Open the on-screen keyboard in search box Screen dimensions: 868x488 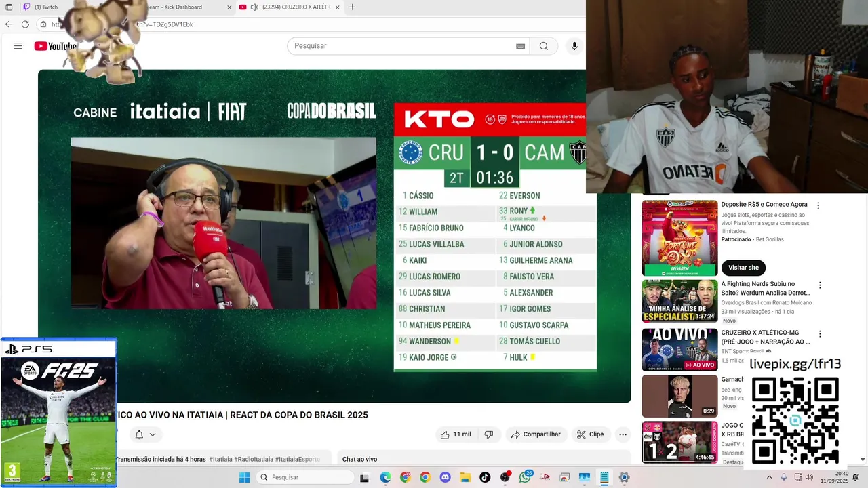click(x=520, y=46)
